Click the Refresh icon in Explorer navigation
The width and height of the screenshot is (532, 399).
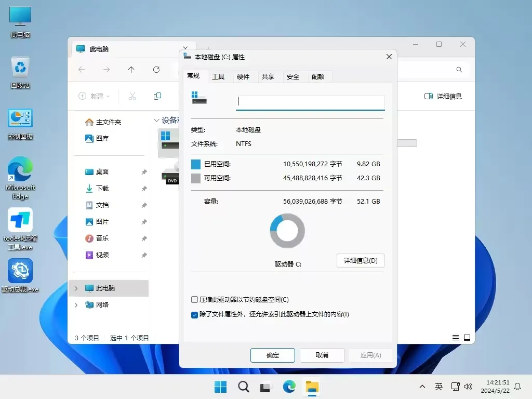pyautogui.click(x=155, y=69)
